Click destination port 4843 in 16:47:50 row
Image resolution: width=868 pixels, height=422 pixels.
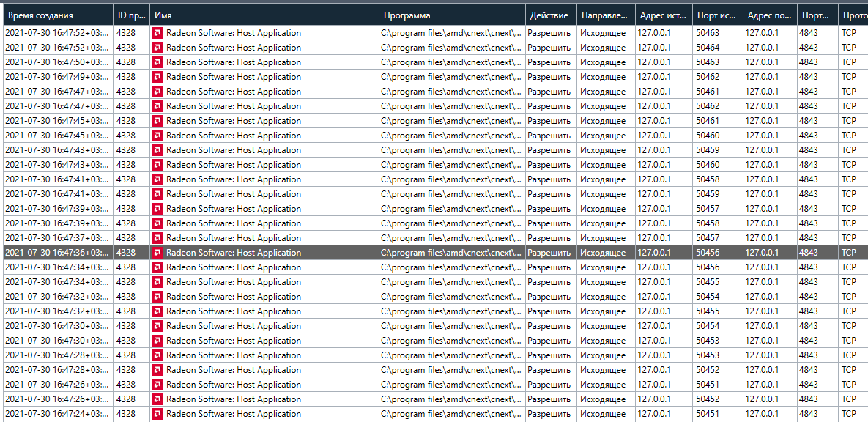point(817,62)
